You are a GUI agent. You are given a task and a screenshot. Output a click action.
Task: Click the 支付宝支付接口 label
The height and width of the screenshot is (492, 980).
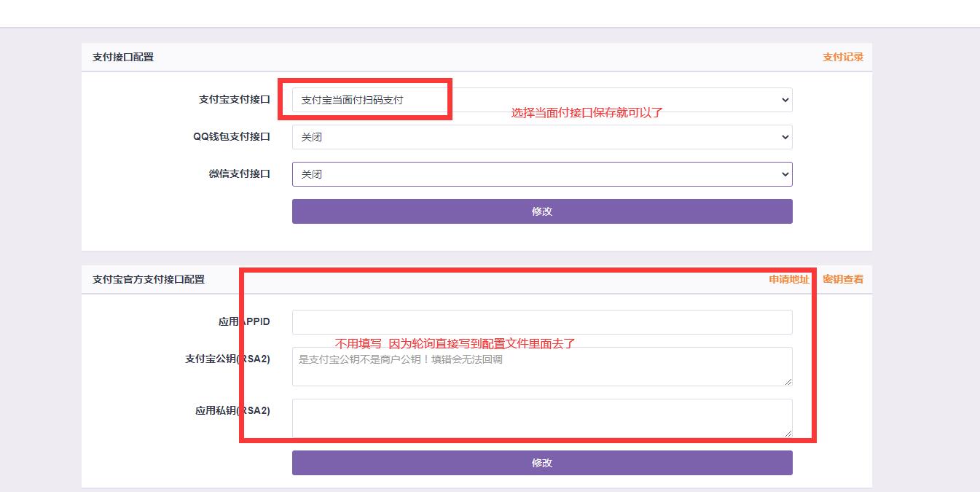click(235, 100)
